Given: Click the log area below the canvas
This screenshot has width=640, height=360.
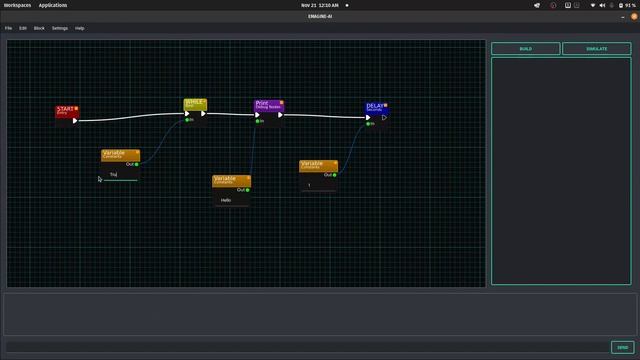Looking at the screenshot, I should [320, 314].
